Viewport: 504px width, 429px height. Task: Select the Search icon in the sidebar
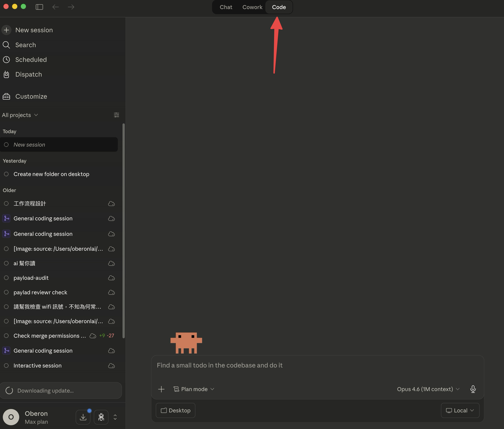[x=6, y=45]
